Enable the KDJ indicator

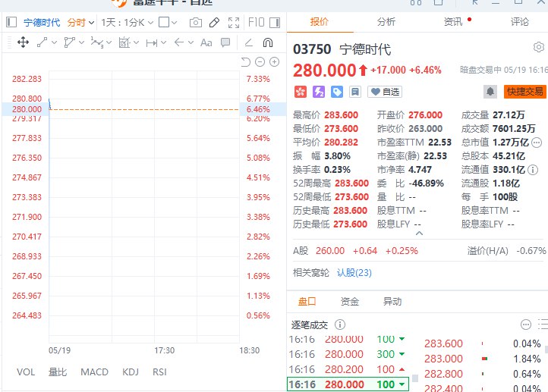pos(131,372)
